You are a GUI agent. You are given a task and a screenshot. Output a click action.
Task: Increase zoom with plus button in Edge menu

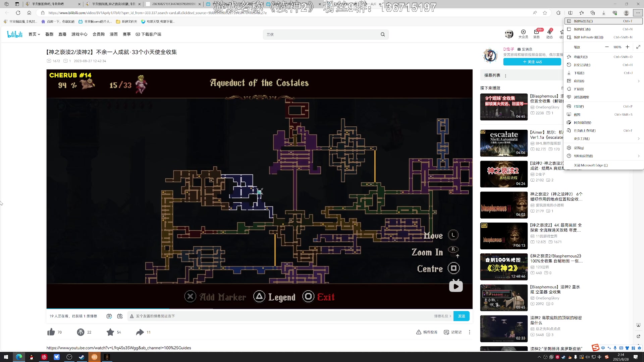[x=628, y=47]
